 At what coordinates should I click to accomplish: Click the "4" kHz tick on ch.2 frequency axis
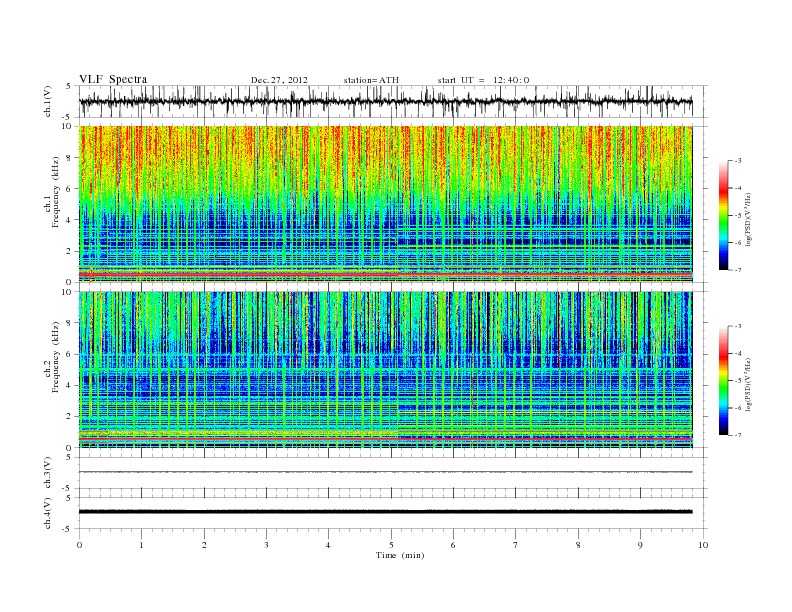70,385
